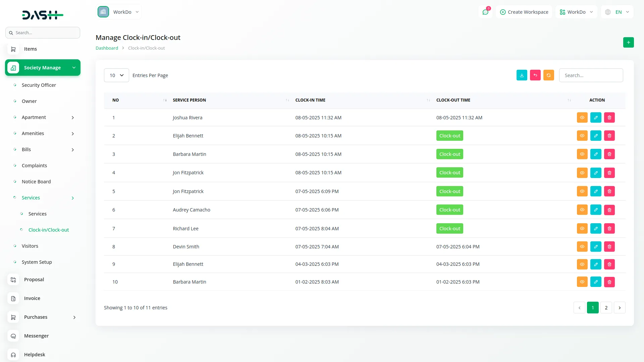
Task: View row 2 Elijah Bennett's entry details
Action: pos(582,136)
